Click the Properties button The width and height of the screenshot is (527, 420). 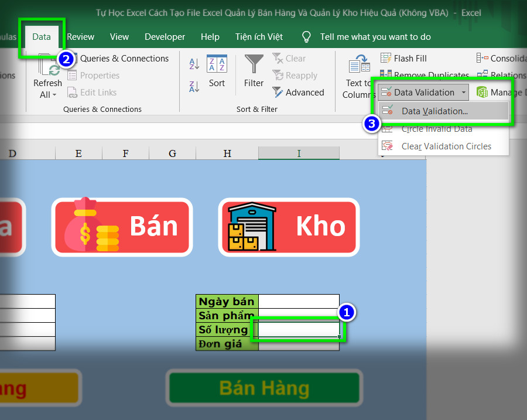coord(94,76)
